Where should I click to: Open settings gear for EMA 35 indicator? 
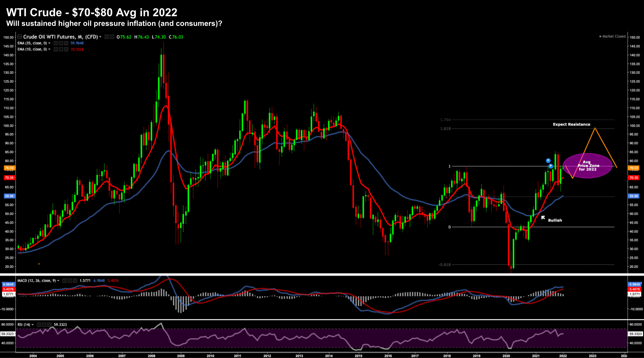click(61, 43)
